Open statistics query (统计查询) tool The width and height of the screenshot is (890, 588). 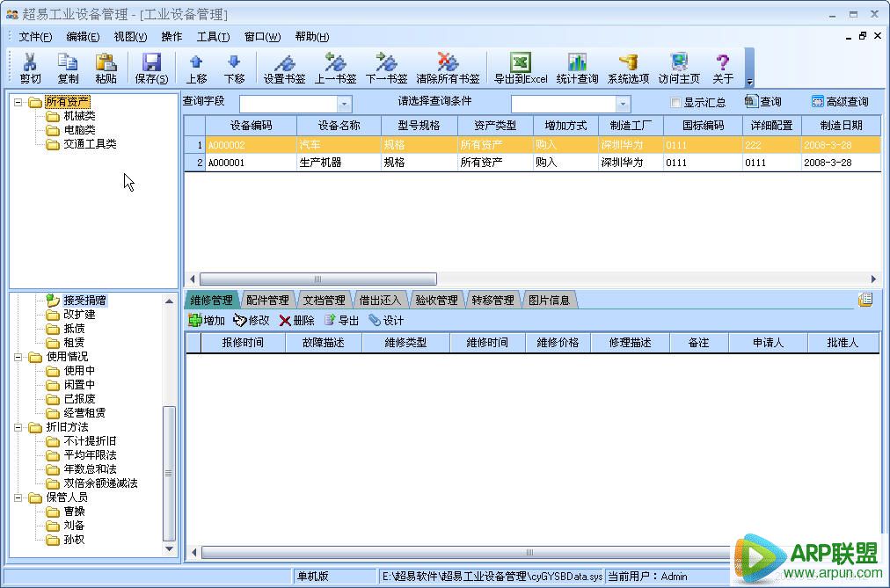click(x=576, y=67)
